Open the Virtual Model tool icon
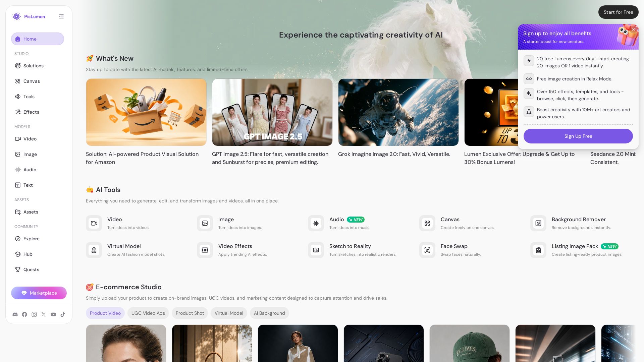This screenshot has height=362, width=644. tap(94, 250)
